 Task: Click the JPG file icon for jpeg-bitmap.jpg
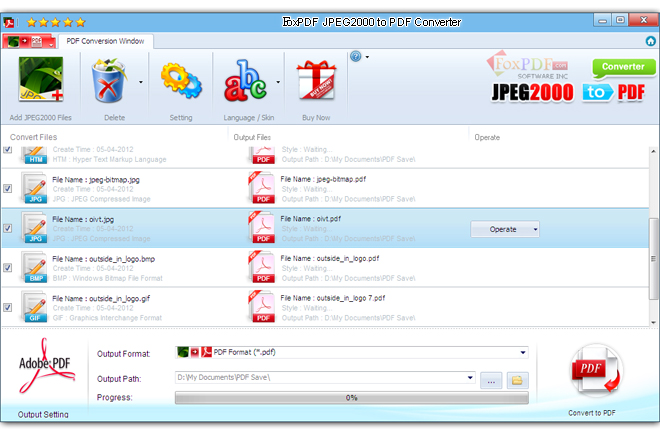click(35, 188)
